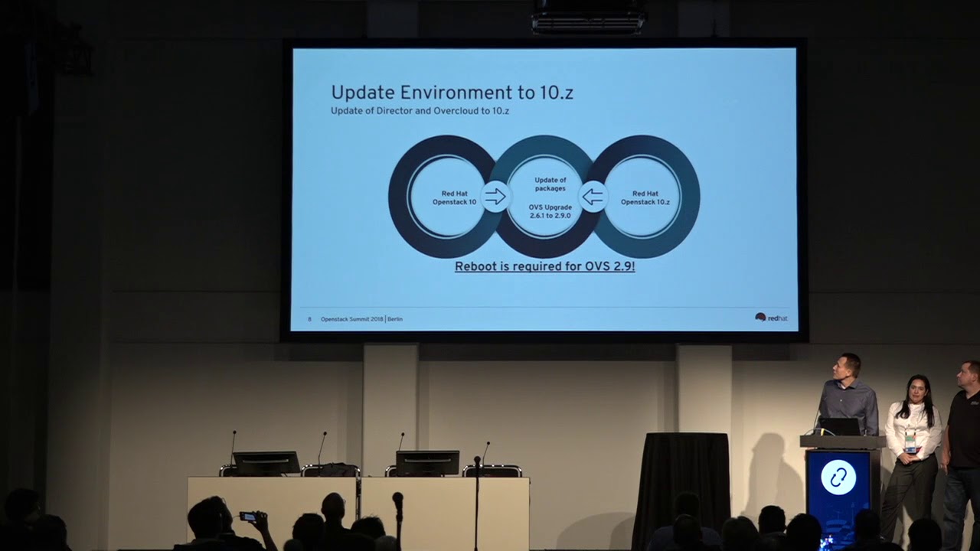
Task: Click 'Red Hat Openstack 10' circle text
Action: coord(454,198)
